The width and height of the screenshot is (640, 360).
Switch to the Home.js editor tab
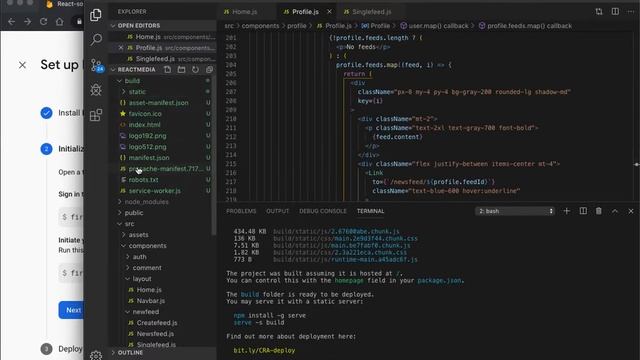(x=244, y=12)
